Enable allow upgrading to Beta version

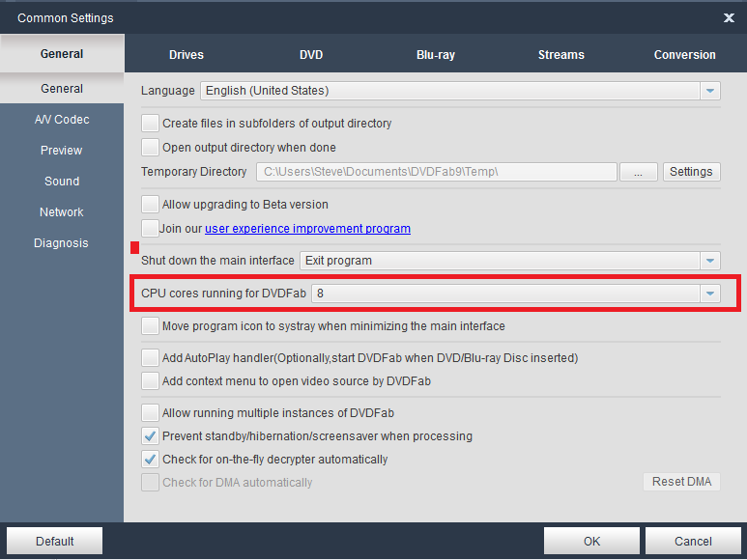point(151,205)
